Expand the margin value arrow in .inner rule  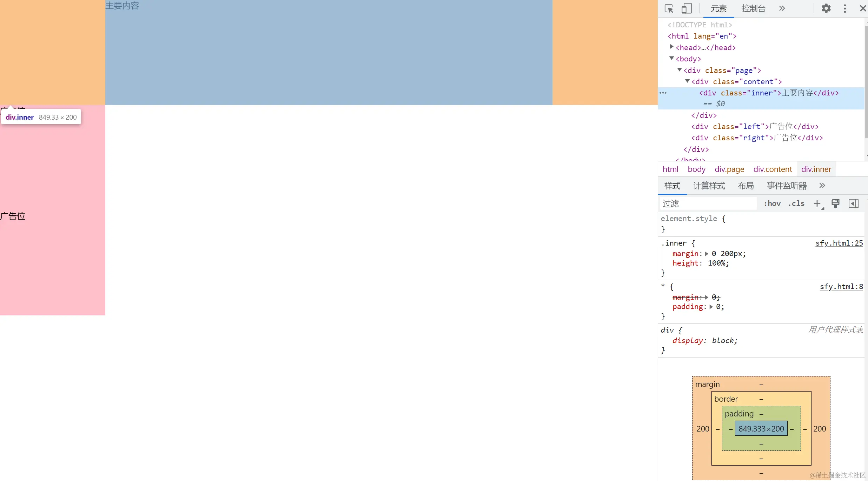click(707, 253)
